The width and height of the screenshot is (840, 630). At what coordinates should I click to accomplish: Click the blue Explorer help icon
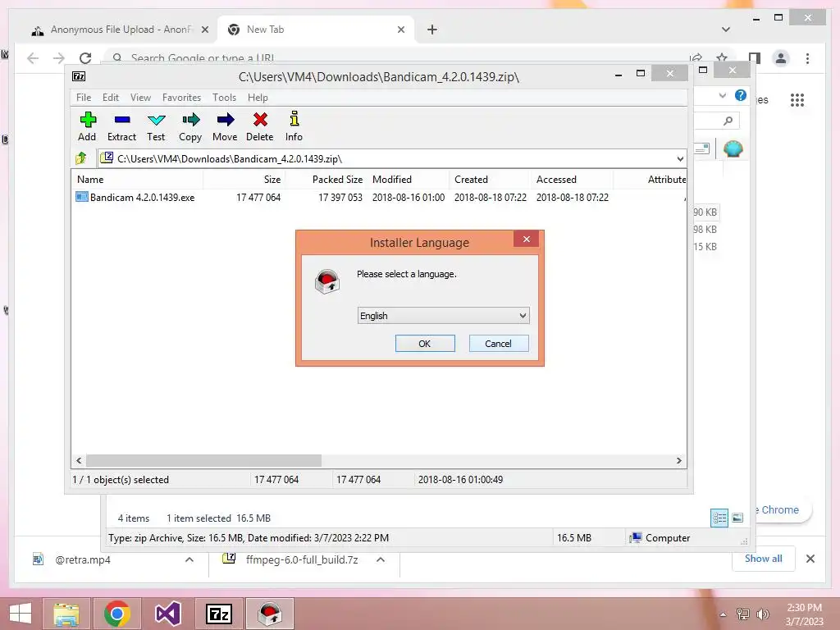[x=741, y=95]
